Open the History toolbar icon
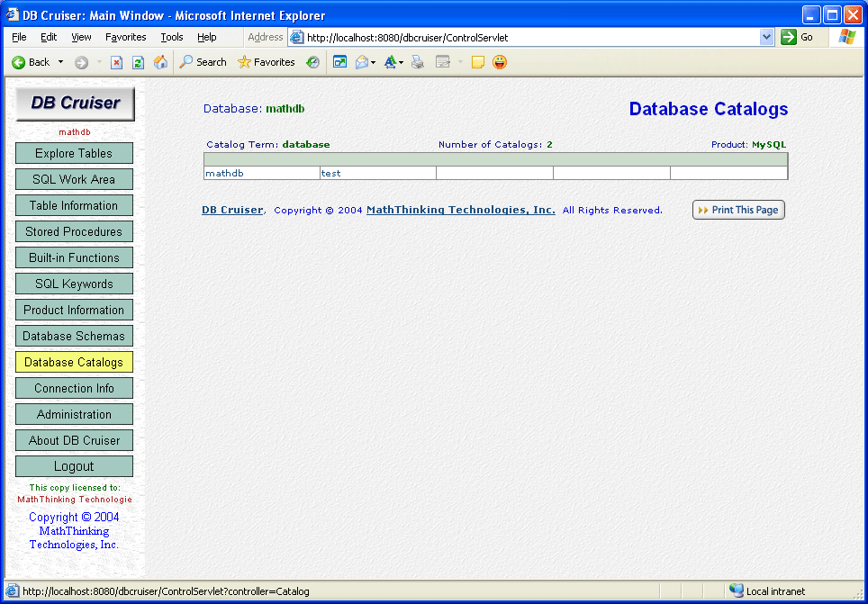This screenshot has width=868, height=604. 312,62
